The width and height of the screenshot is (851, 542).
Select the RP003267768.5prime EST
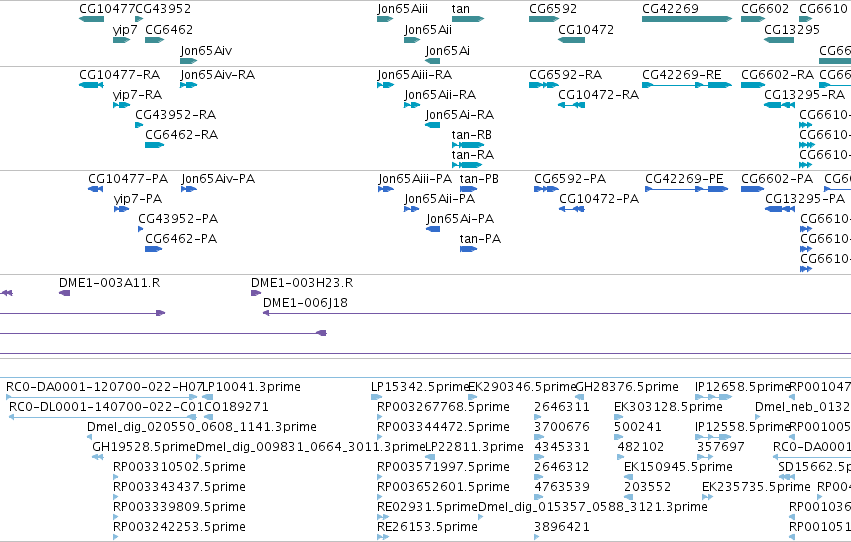(379, 417)
